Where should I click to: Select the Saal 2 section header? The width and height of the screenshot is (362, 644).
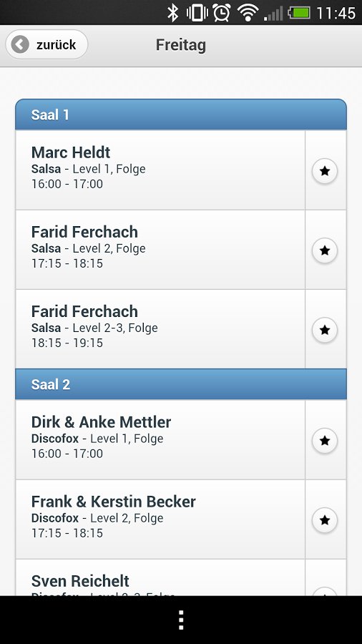pyautogui.click(x=181, y=384)
